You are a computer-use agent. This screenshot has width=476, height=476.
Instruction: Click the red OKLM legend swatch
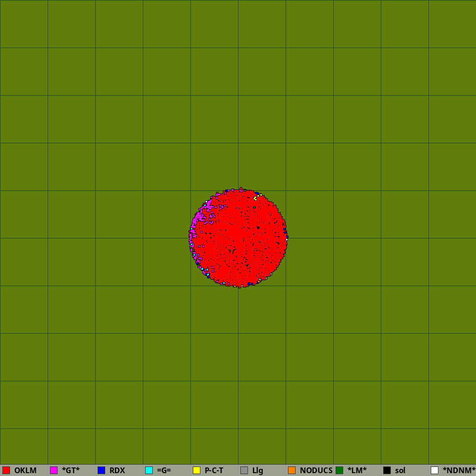coord(6,470)
